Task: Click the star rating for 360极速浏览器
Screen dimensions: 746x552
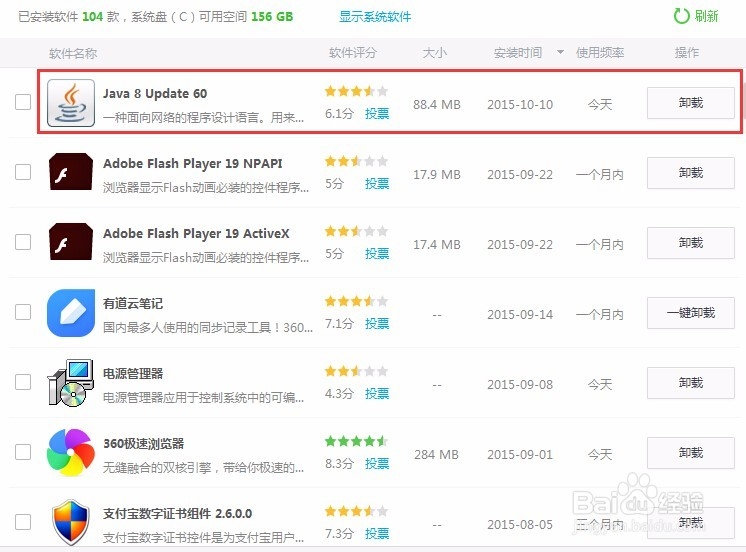Action: [356, 441]
